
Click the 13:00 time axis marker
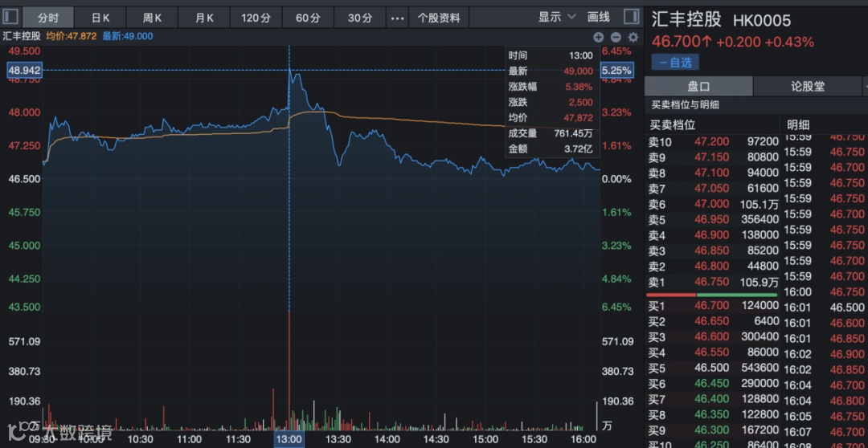pos(289,439)
